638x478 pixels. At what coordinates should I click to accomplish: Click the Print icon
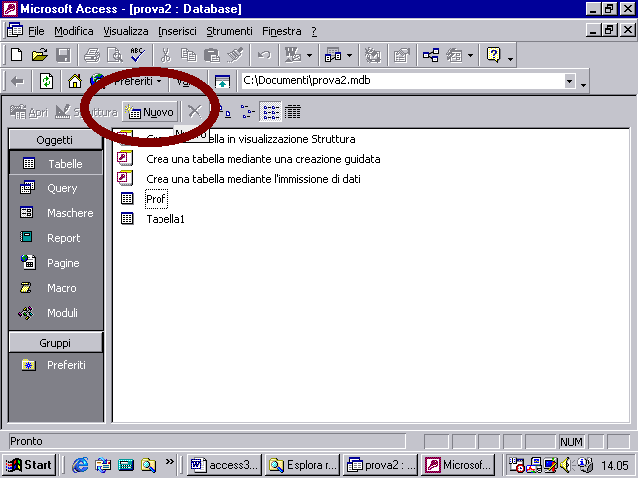(92, 55)
